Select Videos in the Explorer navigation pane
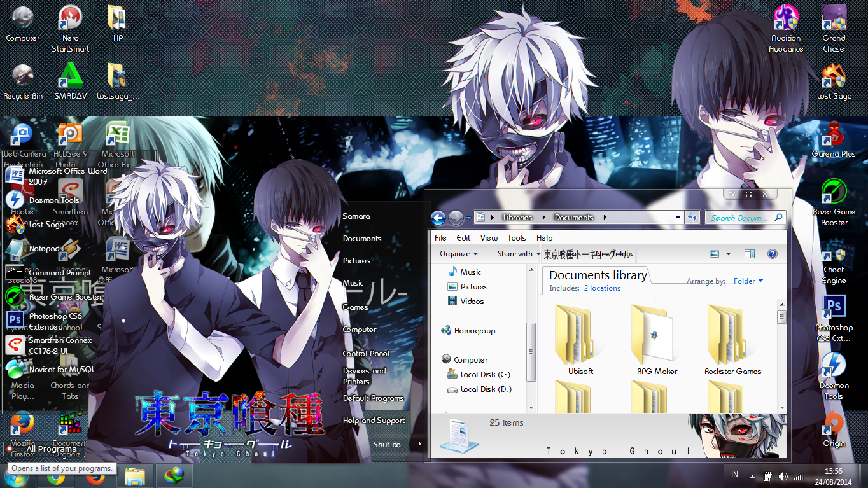 [x=466, y=302]
